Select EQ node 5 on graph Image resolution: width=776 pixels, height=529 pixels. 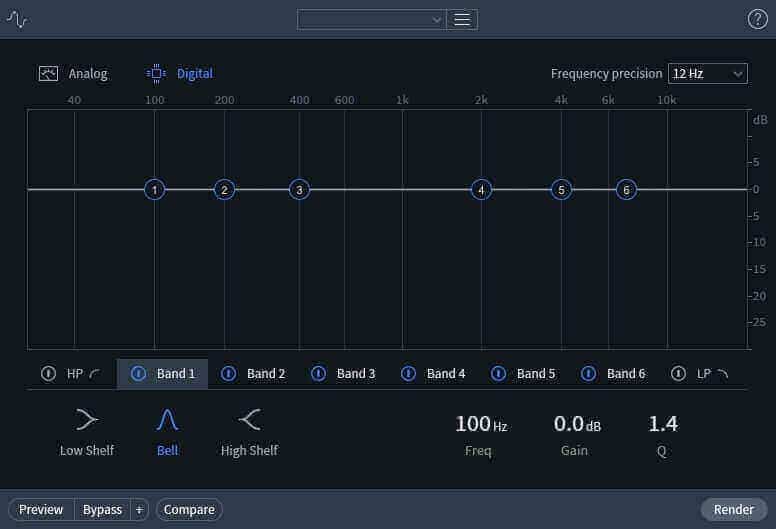[561, 190]
